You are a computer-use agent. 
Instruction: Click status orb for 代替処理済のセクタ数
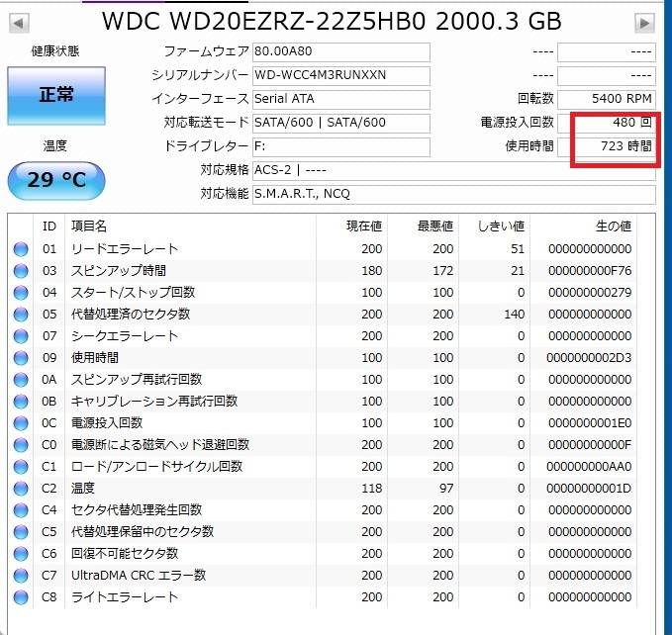coord(21,315)
